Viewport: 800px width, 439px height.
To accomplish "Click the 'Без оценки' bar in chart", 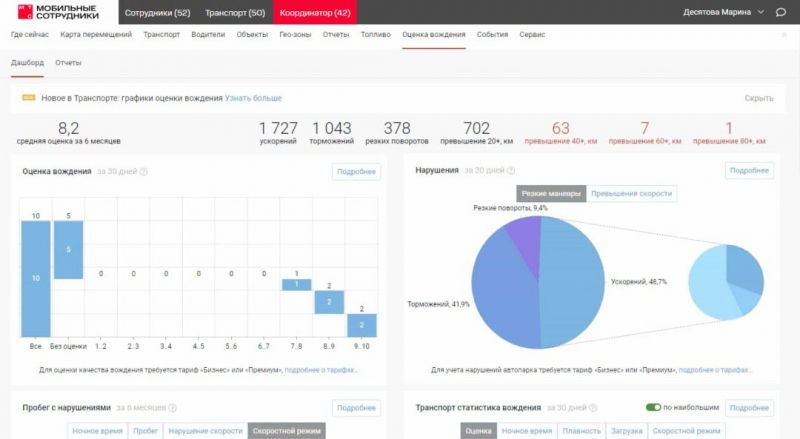I will tap(68, 250).
